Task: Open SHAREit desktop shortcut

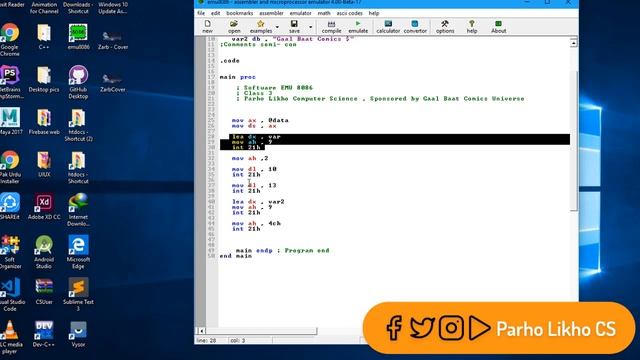Action: [10, 207]
